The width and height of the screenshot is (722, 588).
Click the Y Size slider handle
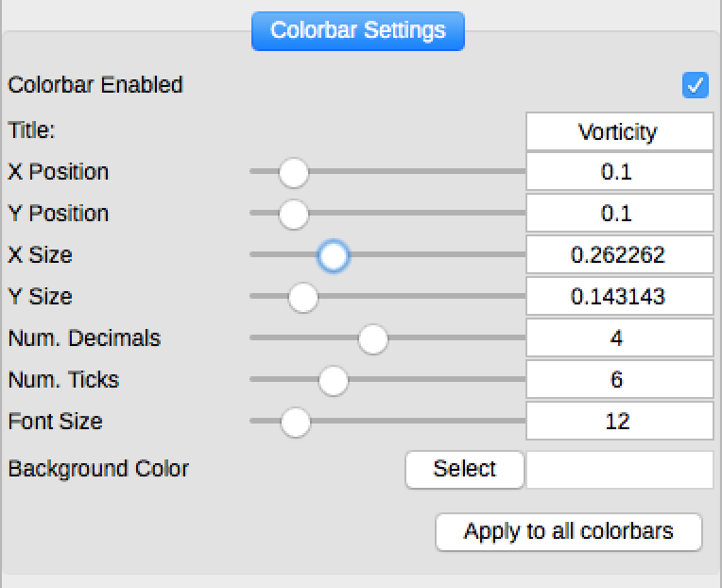tap(303, 297)
